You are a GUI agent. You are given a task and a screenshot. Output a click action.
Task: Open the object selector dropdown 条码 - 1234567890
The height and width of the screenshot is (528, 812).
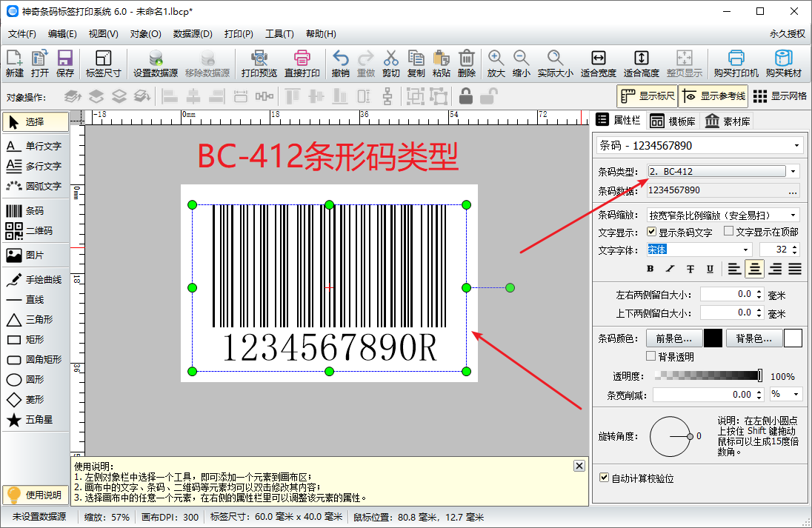(796, 146)
